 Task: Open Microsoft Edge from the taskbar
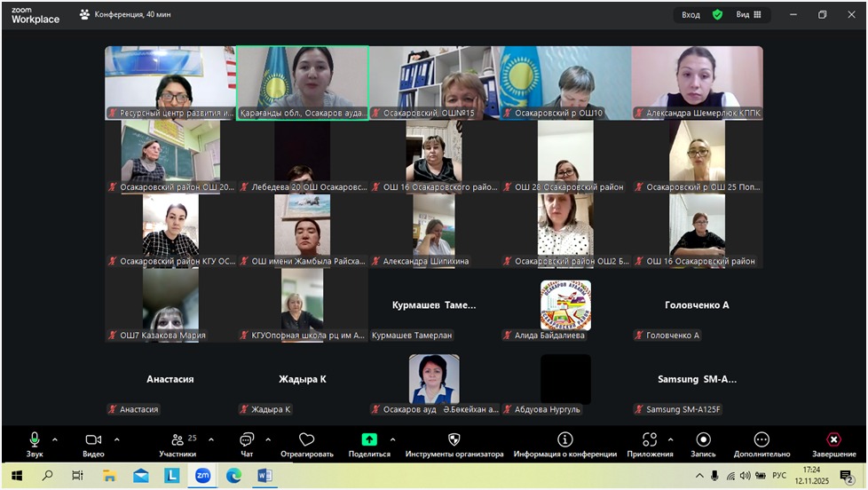coord(233,476)
